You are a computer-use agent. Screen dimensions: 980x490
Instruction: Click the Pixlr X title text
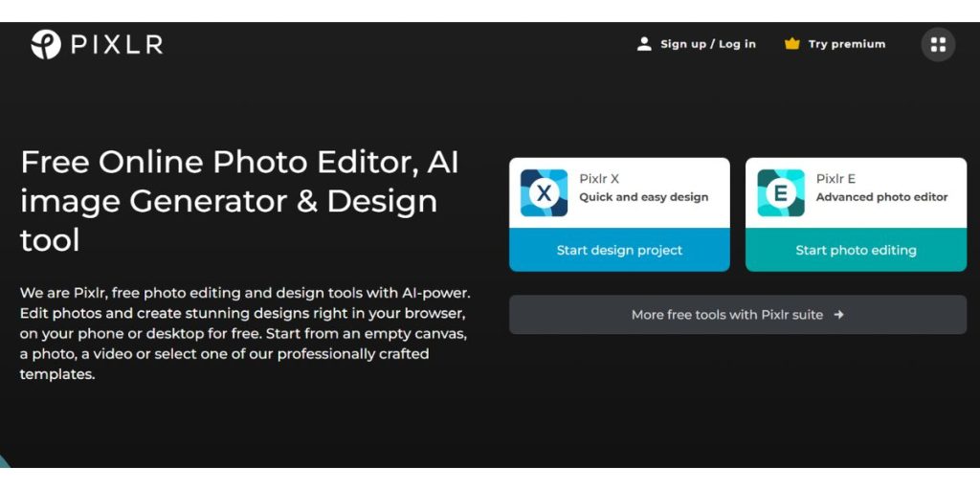(599, 179)
